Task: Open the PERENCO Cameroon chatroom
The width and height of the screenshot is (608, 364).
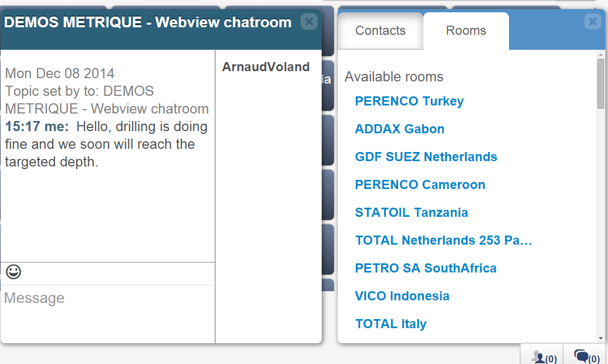Action: point(420,185)
